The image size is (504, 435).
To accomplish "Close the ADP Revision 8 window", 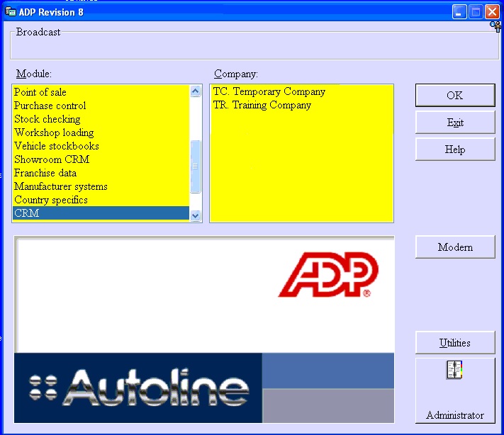I will click(492, 12).
